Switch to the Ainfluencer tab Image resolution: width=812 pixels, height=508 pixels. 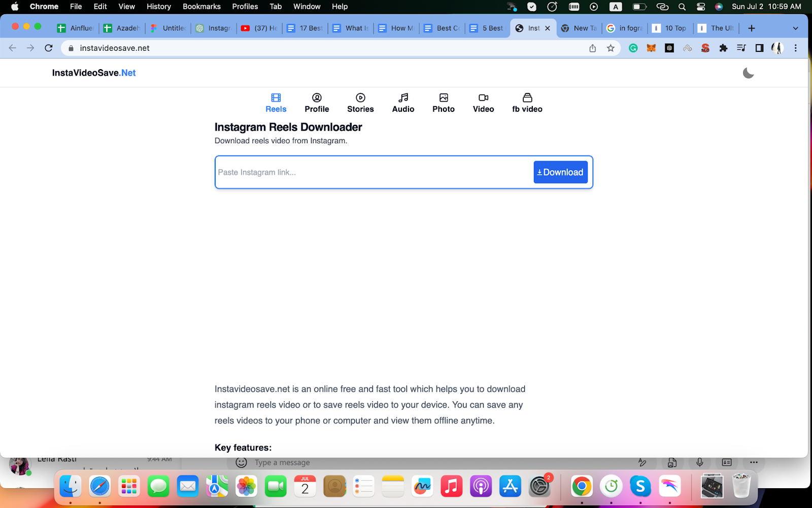click(x=75, y=28)
